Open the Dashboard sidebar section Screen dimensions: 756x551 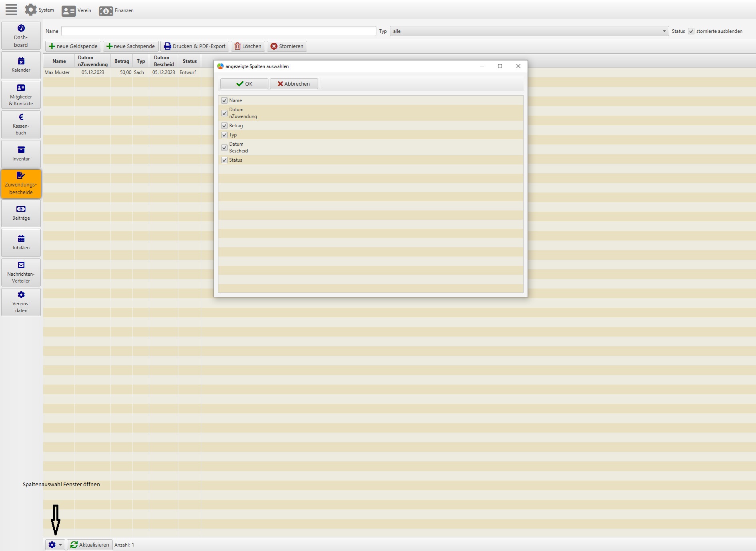click(21, 36)
